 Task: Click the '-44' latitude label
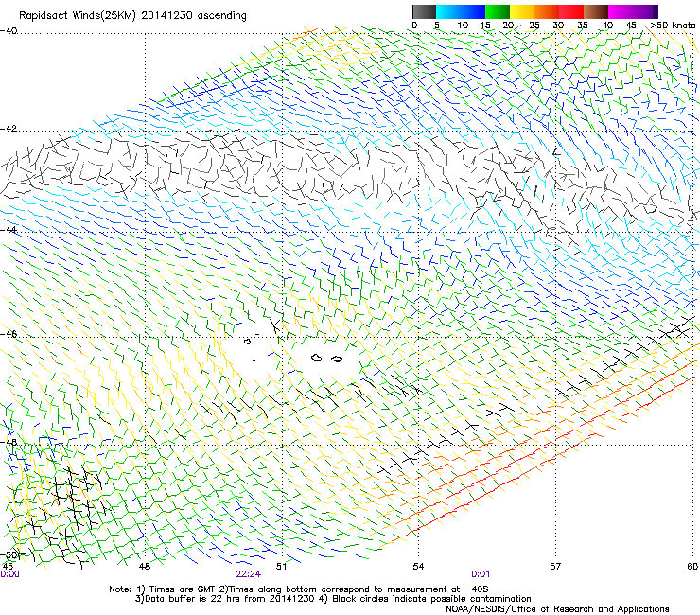point(9,230)
